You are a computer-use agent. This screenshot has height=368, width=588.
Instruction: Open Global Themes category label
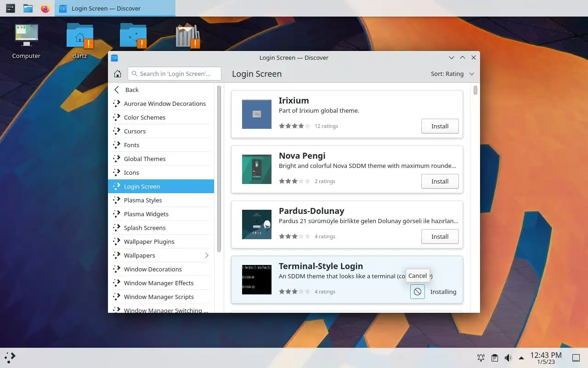[145, 159]
